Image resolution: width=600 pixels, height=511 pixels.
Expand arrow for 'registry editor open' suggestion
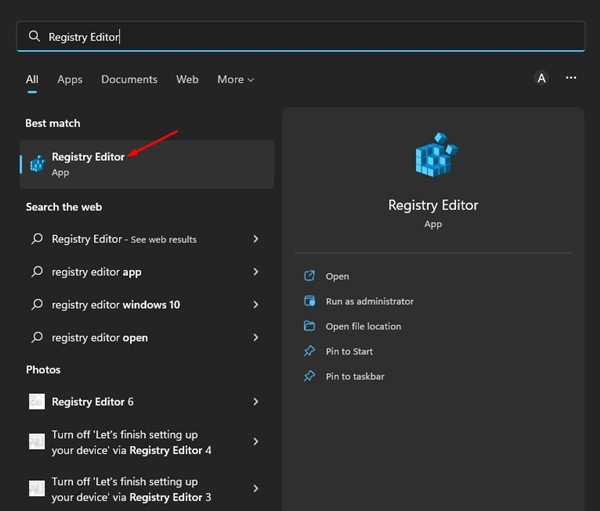click(x=256, y=338)
